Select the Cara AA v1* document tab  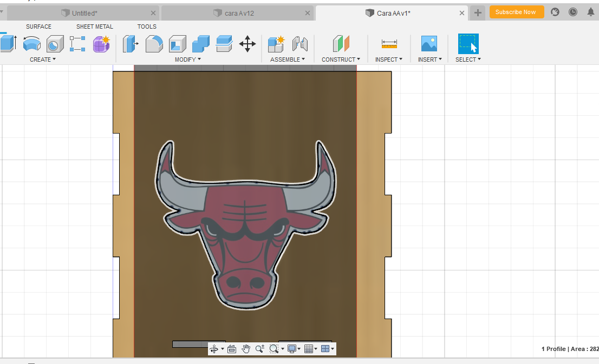392,13
